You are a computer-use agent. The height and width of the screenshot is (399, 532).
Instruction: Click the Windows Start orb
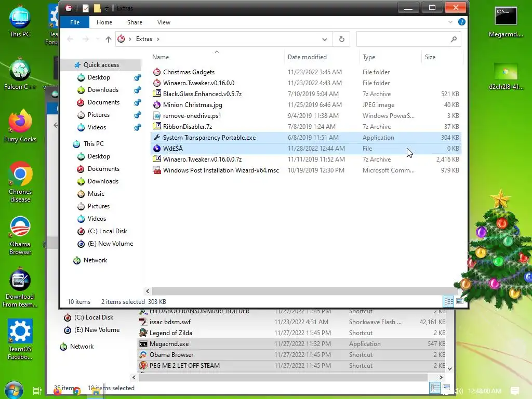click(x=14, y=390)
